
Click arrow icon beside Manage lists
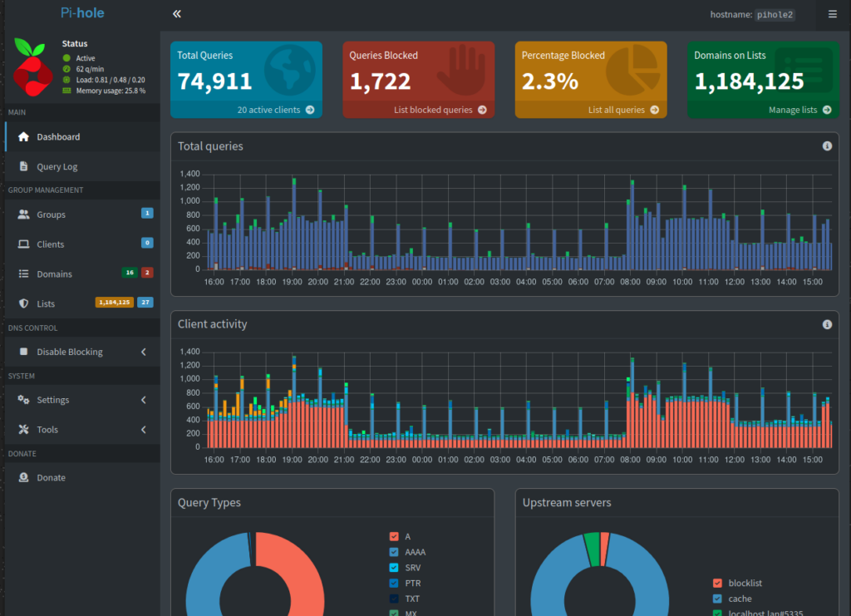827,110
